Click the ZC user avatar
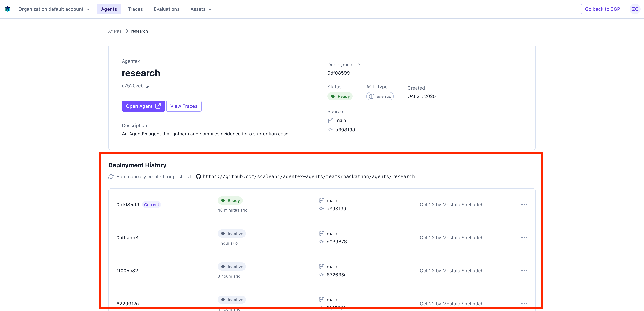This screenshot has height=311, width=644. pyautogui.click(x=635, y=9)
